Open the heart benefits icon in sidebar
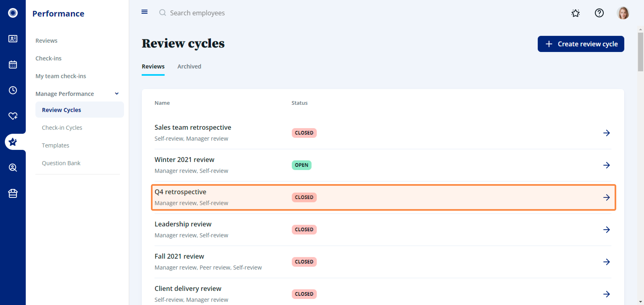 click(x=13, y=116)
